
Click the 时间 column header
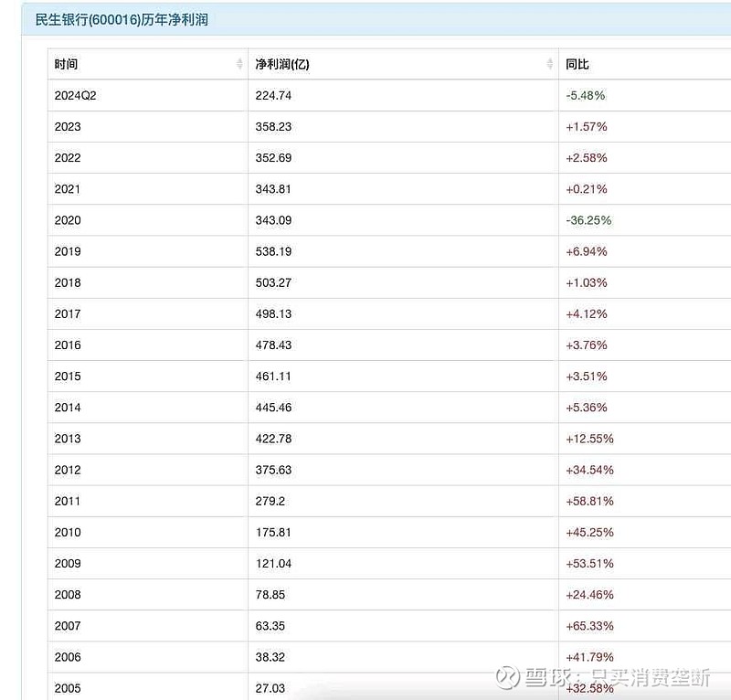[x=148, y=64]
